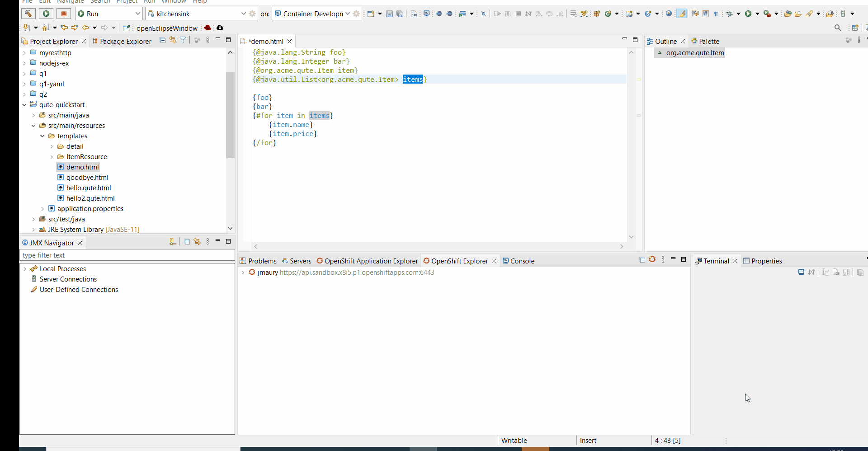Click the Back navigation arrow
Image resolution: width=868 pixels, height=451 pixels.
tap(85, 28)
